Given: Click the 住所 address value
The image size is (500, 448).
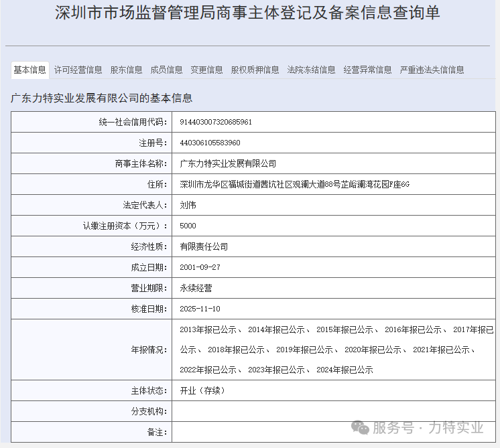Looking at the screenshot, I should pos(294,184).
